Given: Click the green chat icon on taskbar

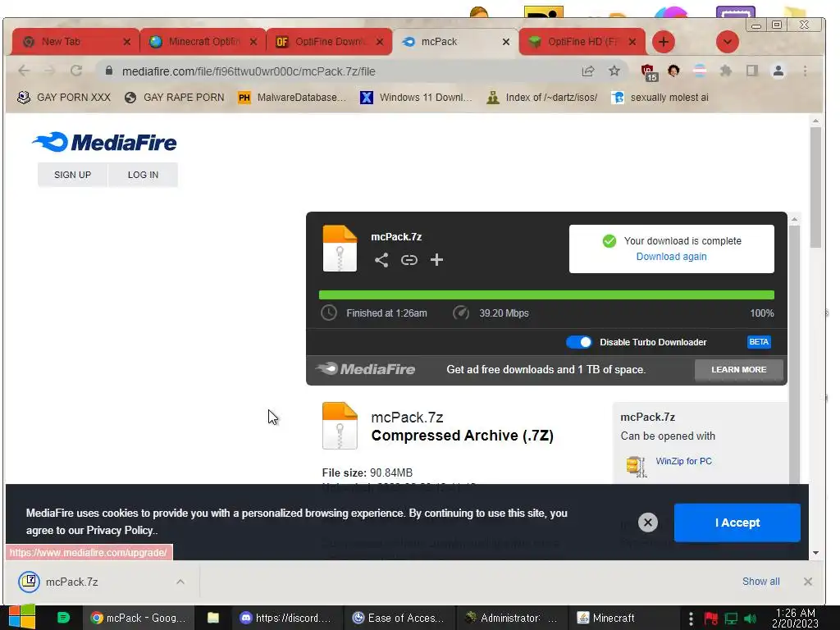Looking at the screenshot, I should 63,618.
